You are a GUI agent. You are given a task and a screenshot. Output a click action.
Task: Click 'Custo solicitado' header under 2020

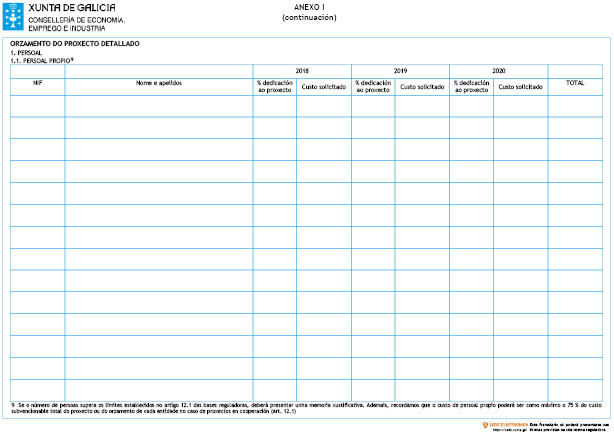[520, 87]
